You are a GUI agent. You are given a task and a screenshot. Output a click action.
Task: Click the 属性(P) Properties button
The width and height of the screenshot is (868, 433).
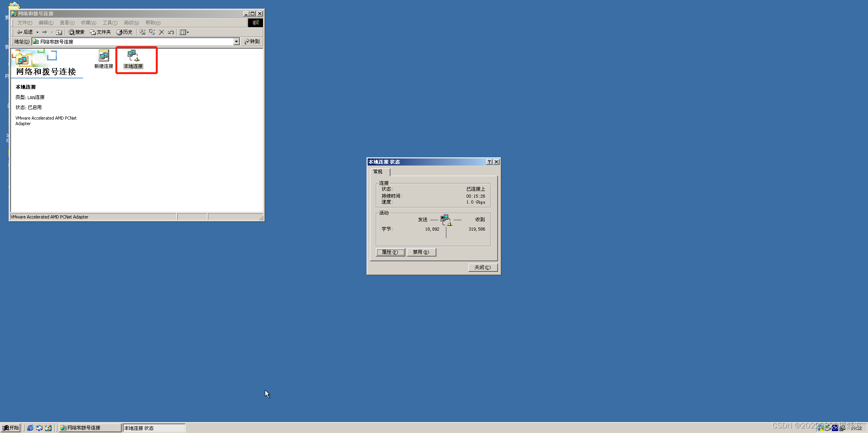[390, 252]
